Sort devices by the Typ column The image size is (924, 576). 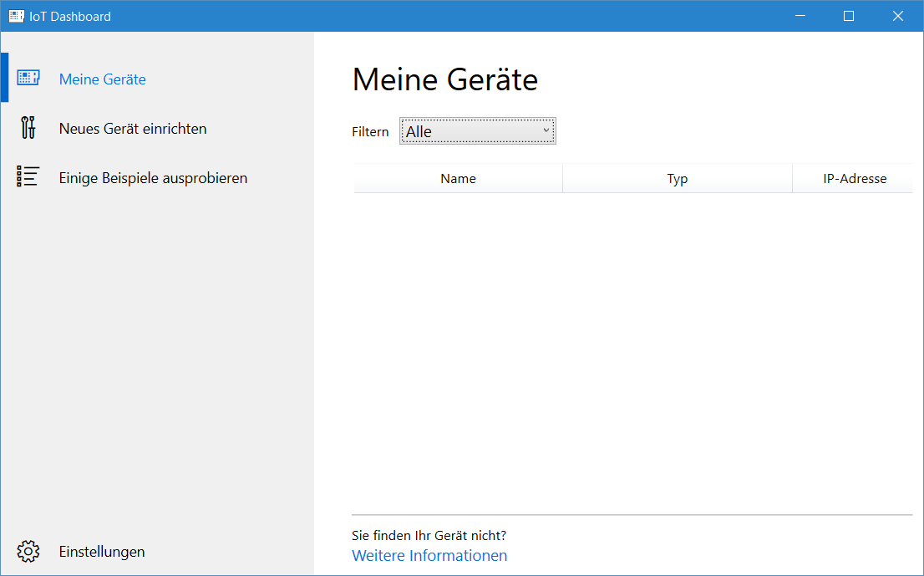pyautogui.click(x=677, y=178)
